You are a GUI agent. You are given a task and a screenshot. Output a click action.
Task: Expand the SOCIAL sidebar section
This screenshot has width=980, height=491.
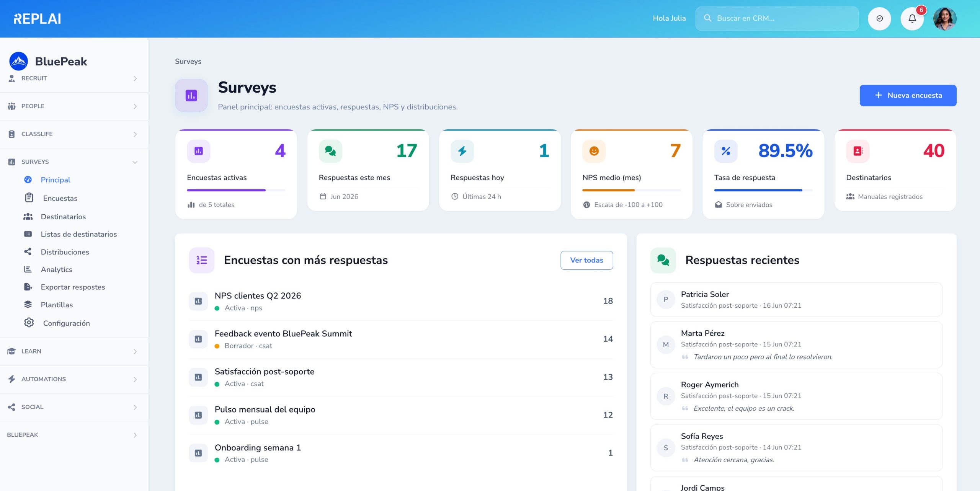click(74, 407)
